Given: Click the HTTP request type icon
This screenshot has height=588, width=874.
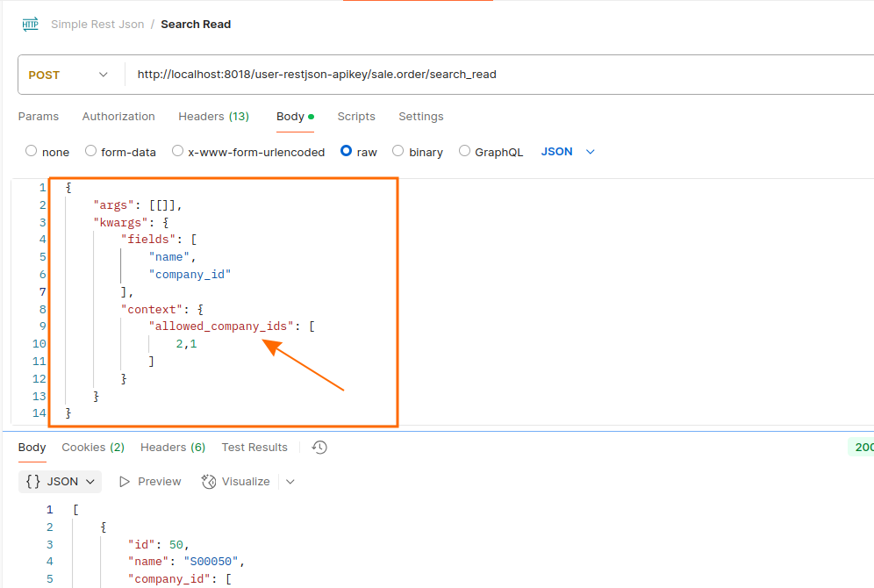Looking at the screenshot, I should tap(30, 25).
